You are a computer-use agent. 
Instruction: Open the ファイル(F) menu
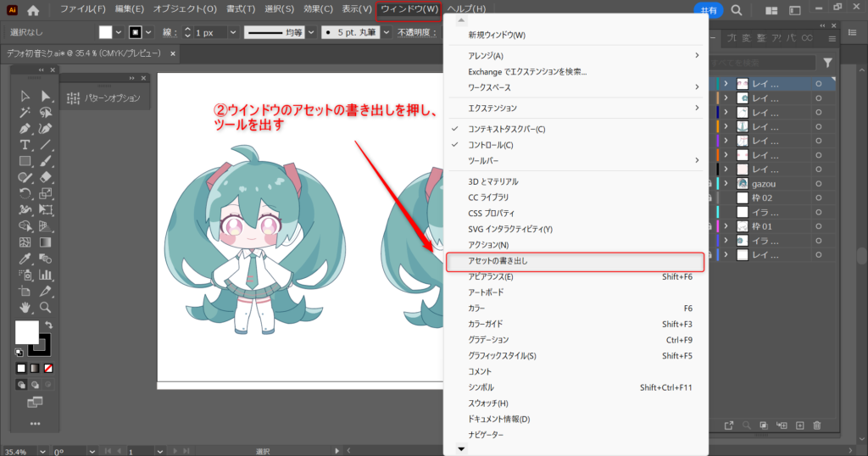coord(83,9)
